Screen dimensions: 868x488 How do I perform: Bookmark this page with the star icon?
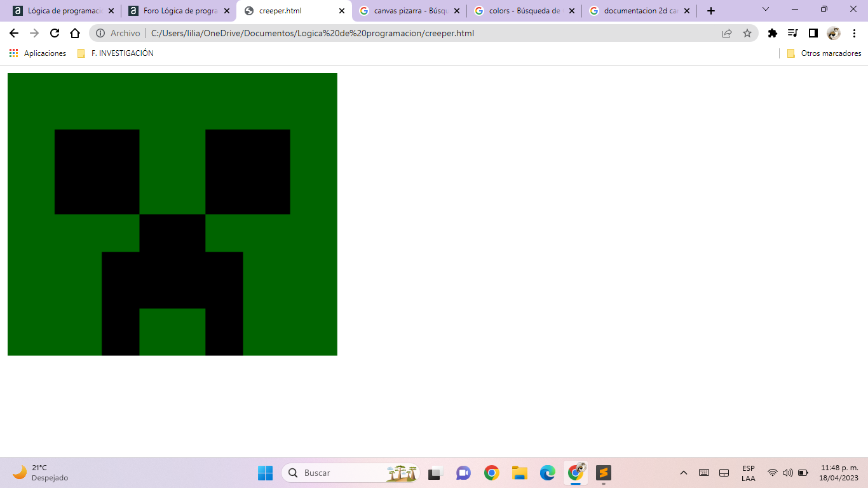[x=747, y=33]
